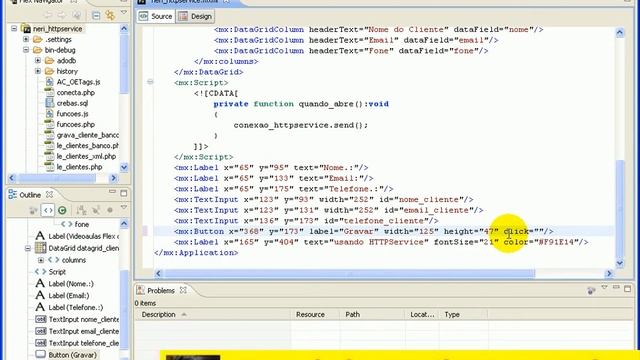Select Label (Email:) in Outline
This screenshot has width=640, height=360.
pyautogui.click(x=69, y=296)
